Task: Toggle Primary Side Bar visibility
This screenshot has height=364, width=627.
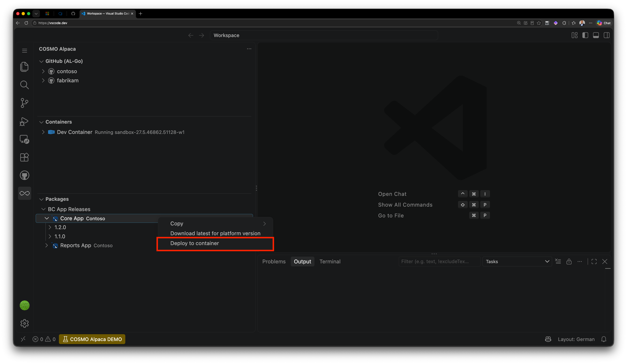Action: tap(585, 35)
